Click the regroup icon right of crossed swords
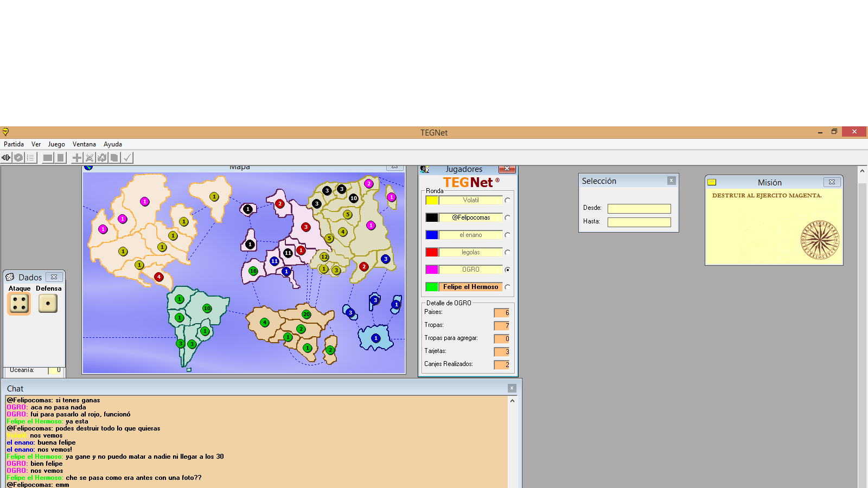Image resolution: width=868 pixels, height=488 pixels. click(102, 158)
